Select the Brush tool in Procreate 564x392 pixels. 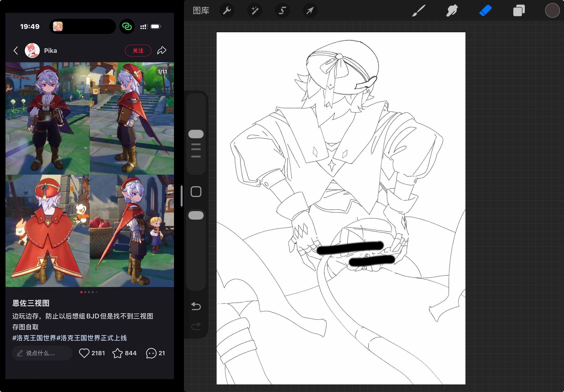pos(418,11)
